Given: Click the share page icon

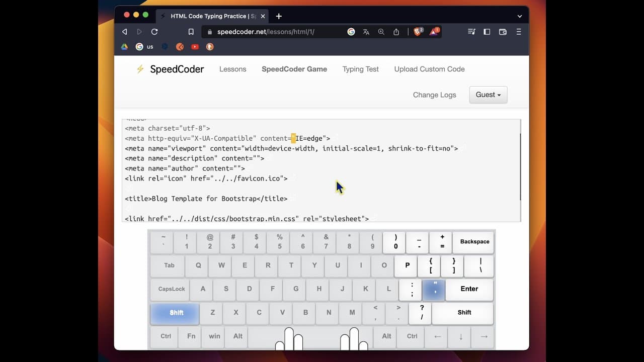Looking at the screenshot, I should (x=396, y=32).
